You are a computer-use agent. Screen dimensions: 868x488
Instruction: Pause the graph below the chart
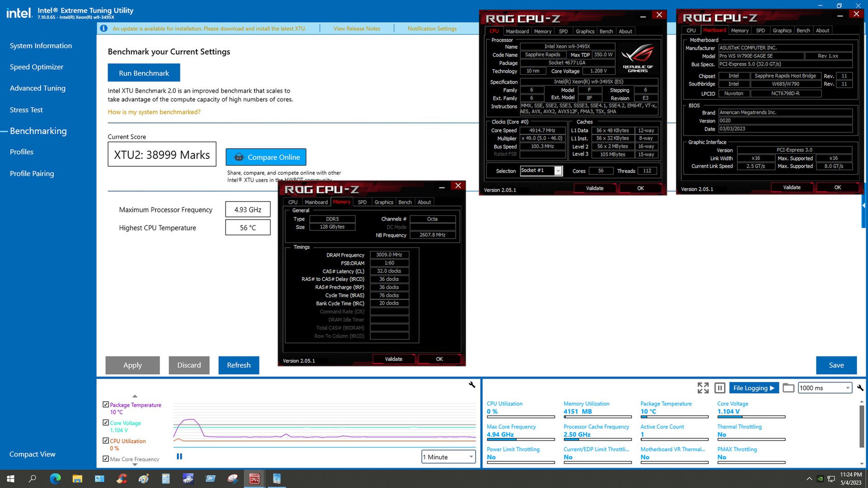[x=179, y=456]
